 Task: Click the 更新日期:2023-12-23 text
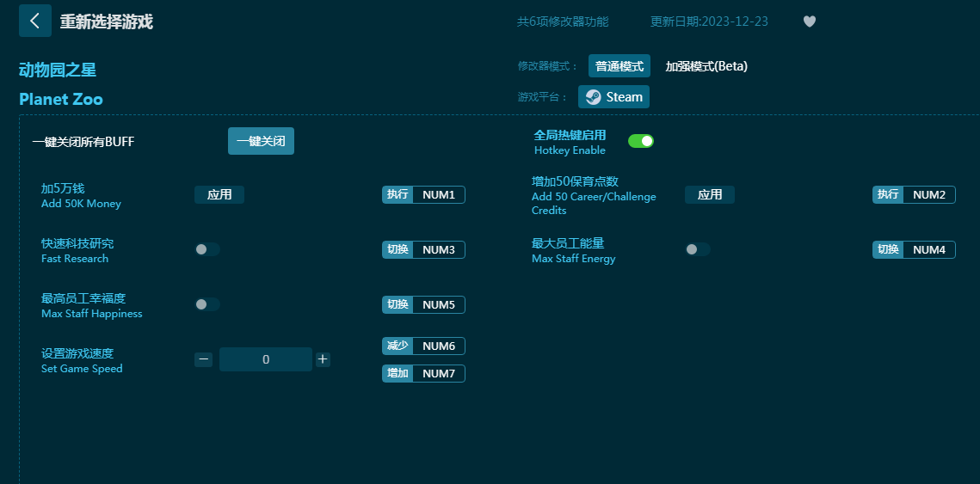pyautogui.click(x=709, y=21)
